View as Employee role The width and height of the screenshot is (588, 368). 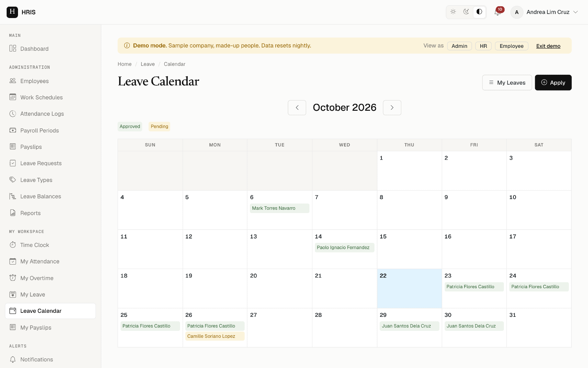click(x=512, y=46)
